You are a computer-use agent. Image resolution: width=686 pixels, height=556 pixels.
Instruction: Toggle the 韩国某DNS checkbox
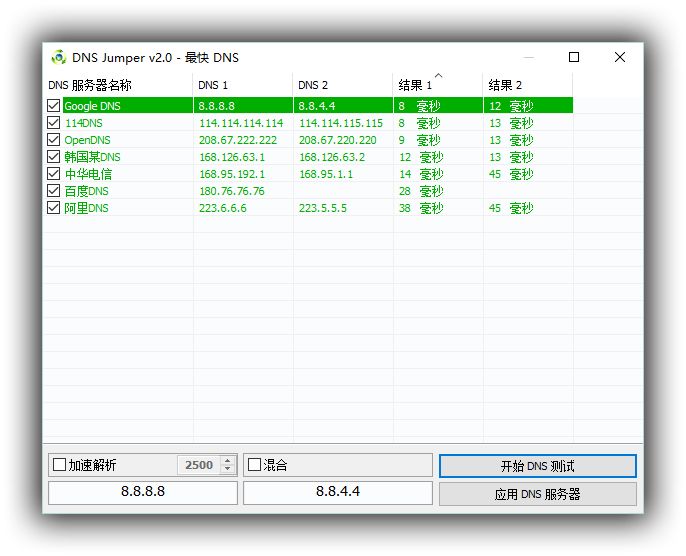53,157
